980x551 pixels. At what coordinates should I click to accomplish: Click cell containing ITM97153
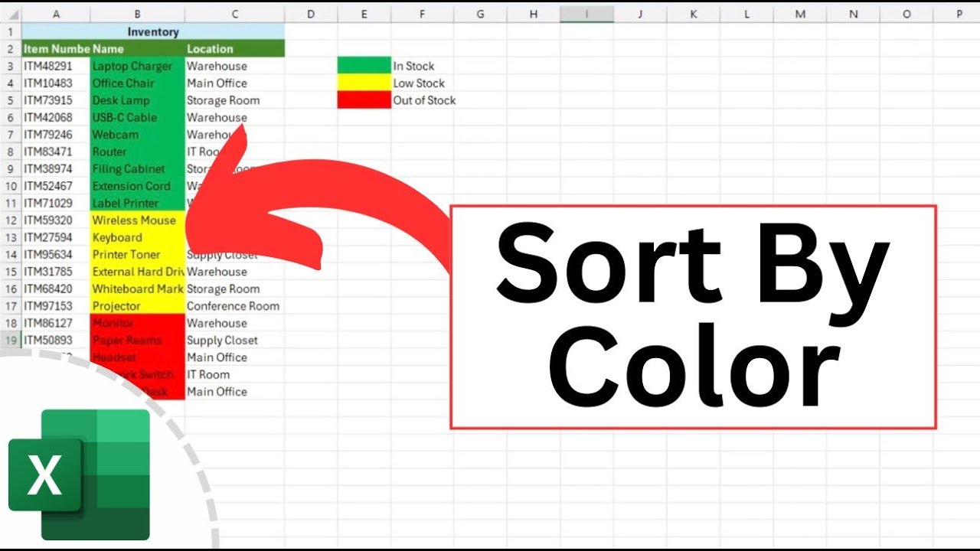click(56, 305)
